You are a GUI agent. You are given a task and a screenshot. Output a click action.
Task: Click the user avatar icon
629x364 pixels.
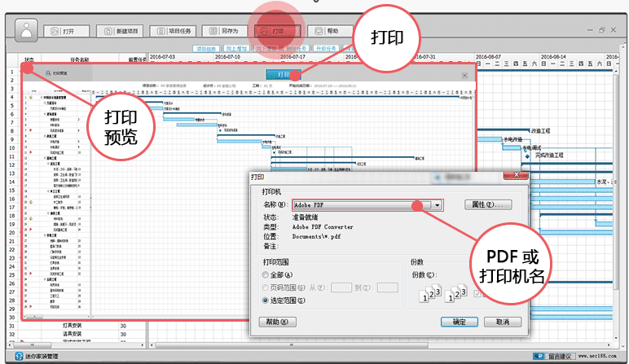(26, 30)
